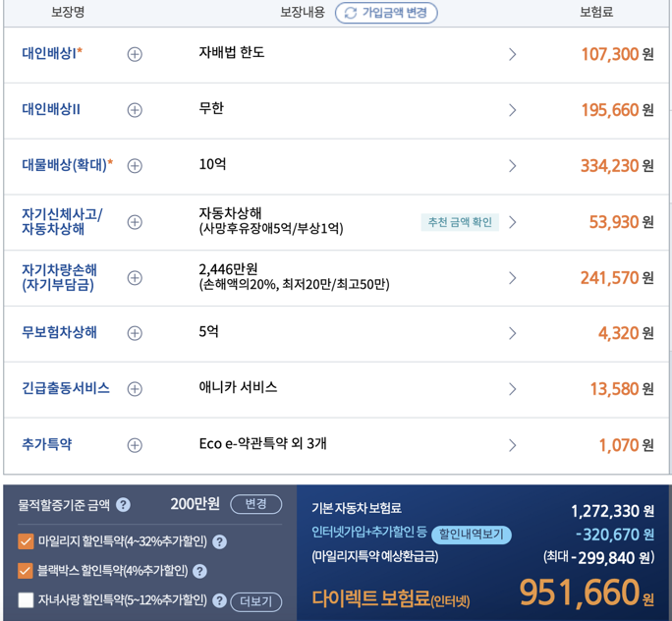Enable 자녀사랑 할인특약 checkbox
Screen dimensions: 672x621
pyautogui.click(x=26, y=600)
